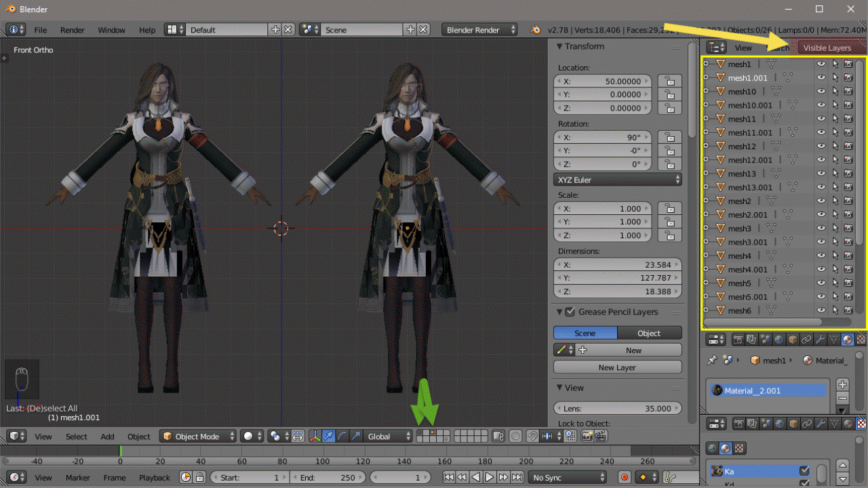Viewport: 868px width, 488px height.
Task: Toggle selectability arrow for mesh2
Action: (835, 201)
